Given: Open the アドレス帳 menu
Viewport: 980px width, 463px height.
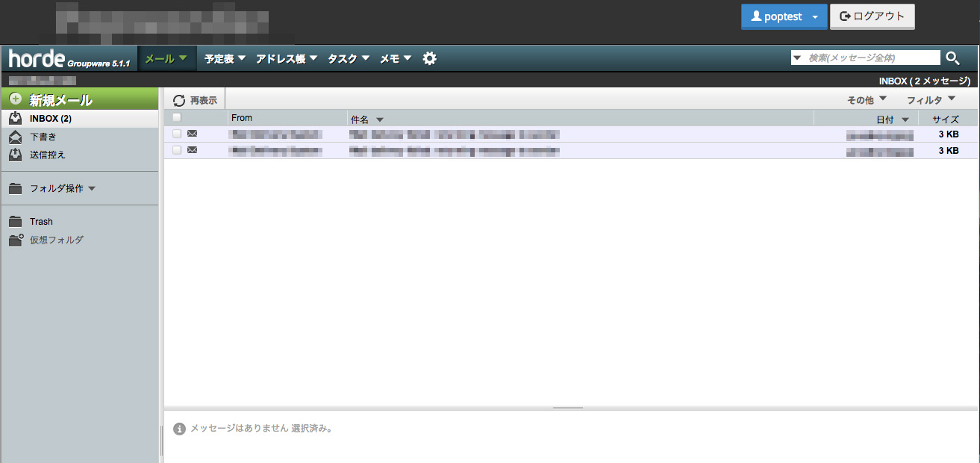Looking at the screenshot, I should coord(287,58).
